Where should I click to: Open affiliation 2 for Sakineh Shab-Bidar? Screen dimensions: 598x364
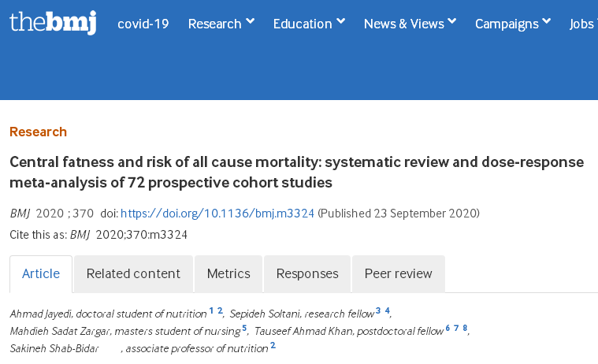pos(273,346)
